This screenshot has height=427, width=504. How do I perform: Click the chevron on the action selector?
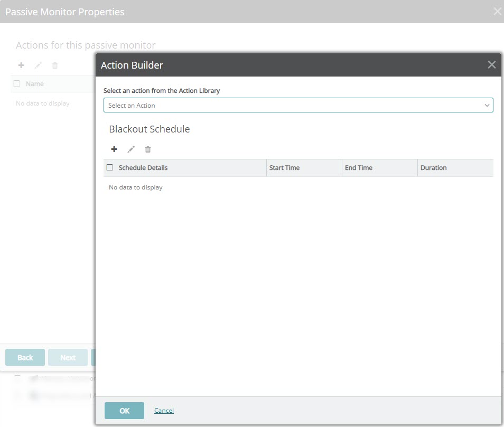(x=487, y=105)
